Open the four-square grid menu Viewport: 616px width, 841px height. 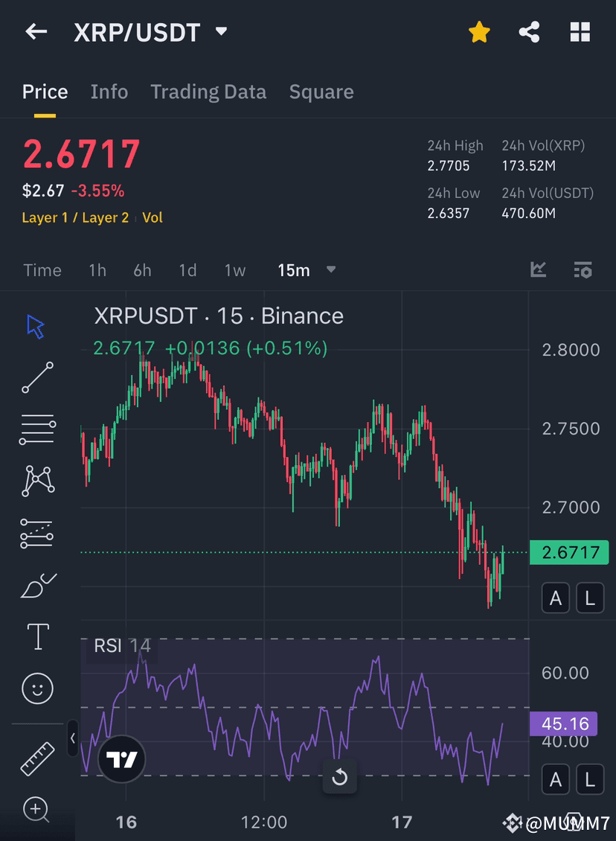580,32
